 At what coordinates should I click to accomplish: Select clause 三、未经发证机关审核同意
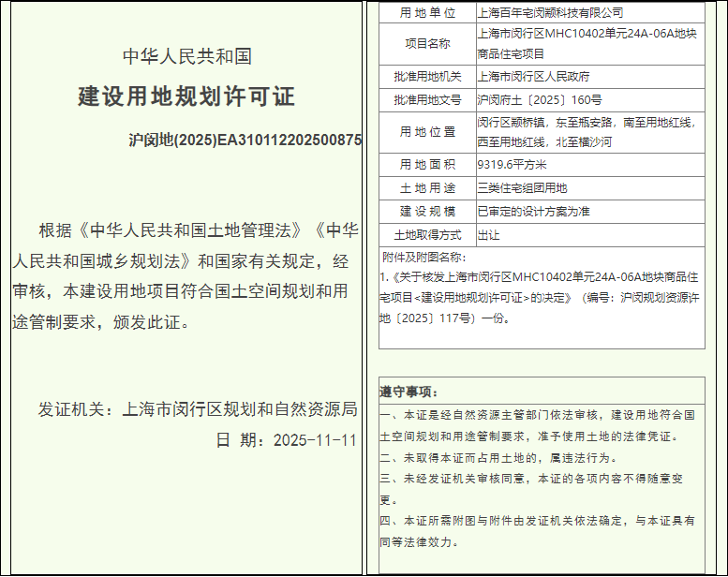pyautogui.click(x=531, y=489)
